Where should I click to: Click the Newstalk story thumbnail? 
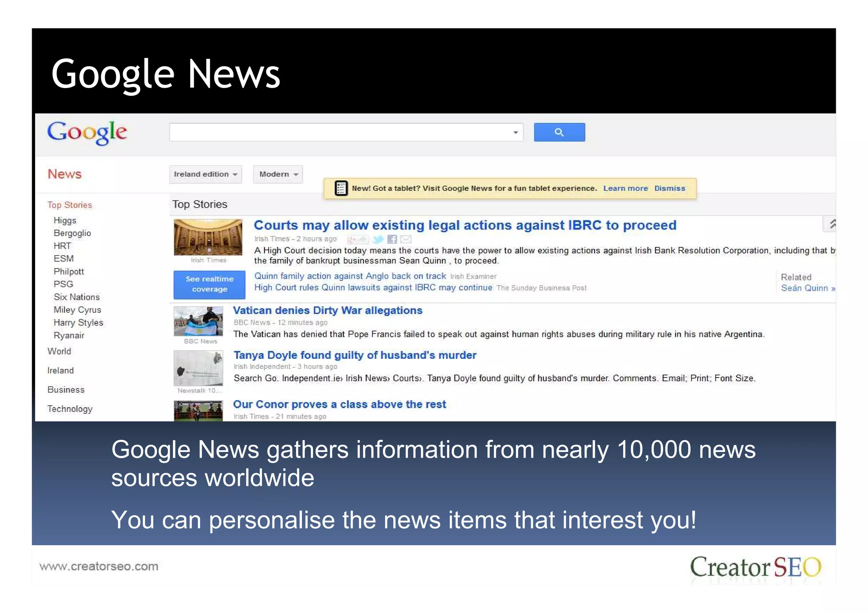[x=198, y=369]
